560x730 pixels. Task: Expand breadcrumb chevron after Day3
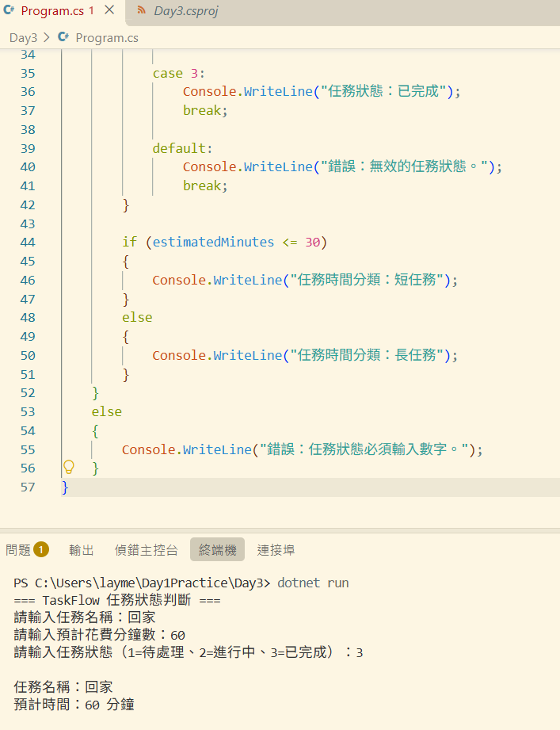pos(47,38)
